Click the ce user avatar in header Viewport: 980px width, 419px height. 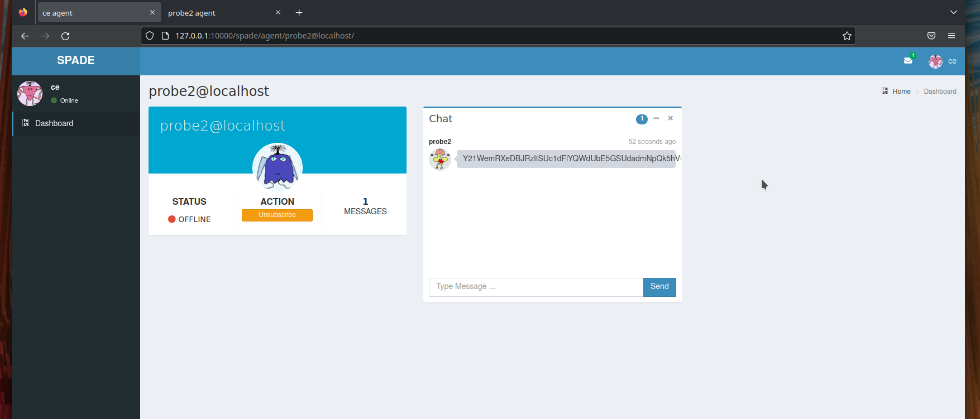point(935,61)
